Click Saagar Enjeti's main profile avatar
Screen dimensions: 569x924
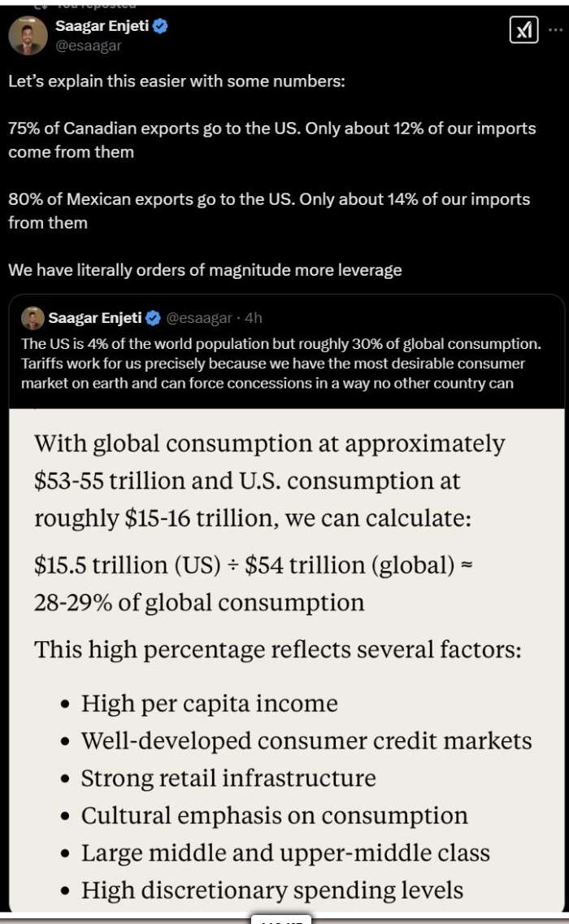28,36
